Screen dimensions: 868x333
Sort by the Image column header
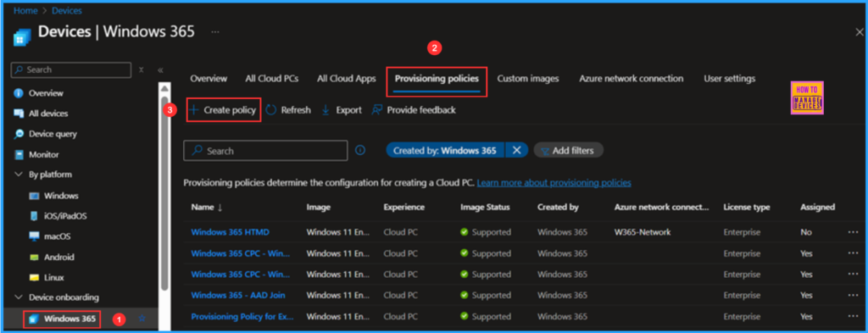point(319,208)
